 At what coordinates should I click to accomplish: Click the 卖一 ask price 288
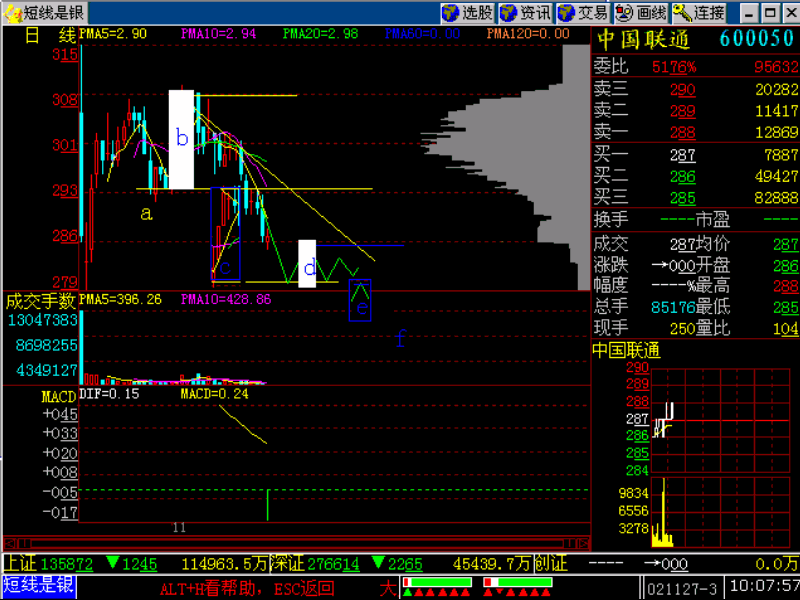pyautogui.click(x=683, y=133)
